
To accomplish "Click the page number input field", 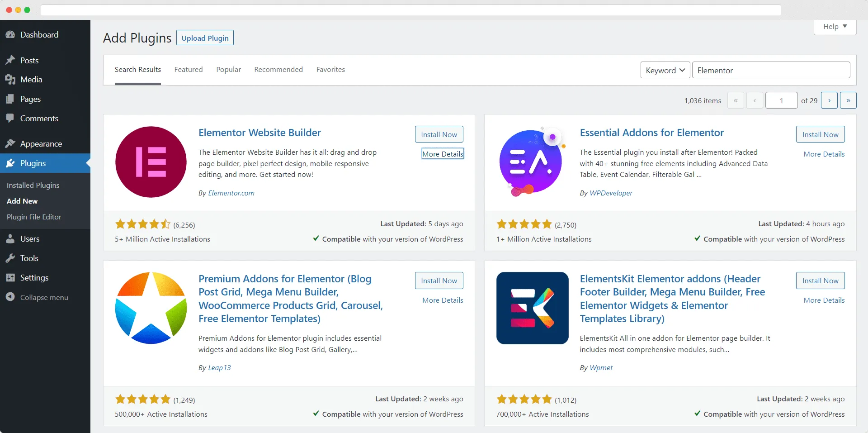I will (x=781, y=100).
